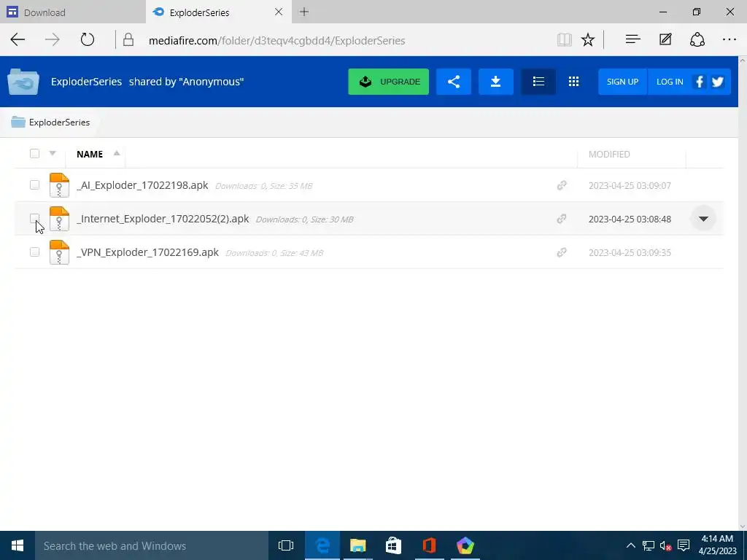
Task: Show hidden tray icons chevron
Action: point(630,545)
